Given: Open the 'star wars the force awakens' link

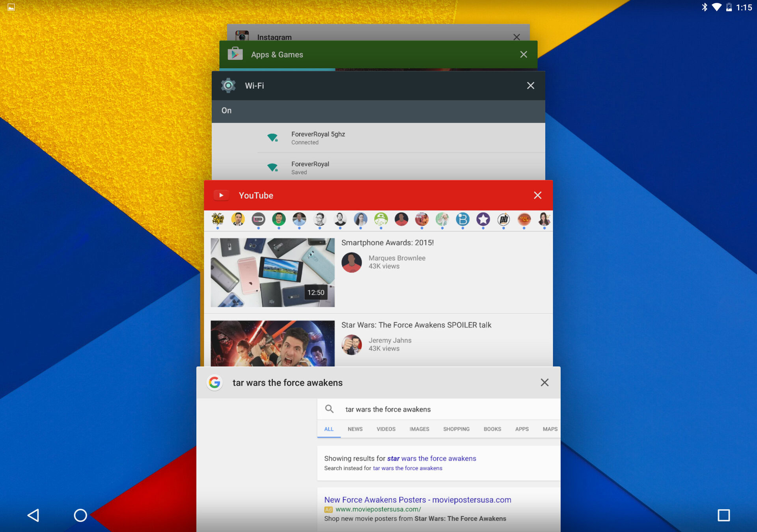Looking at the screenshot, I should pos(431,458).
